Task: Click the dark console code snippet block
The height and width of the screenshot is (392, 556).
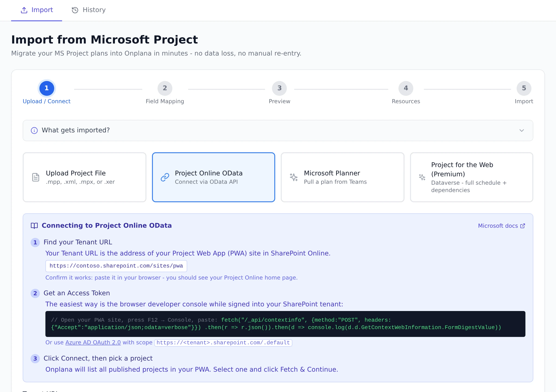Action: tap(285, 324)
